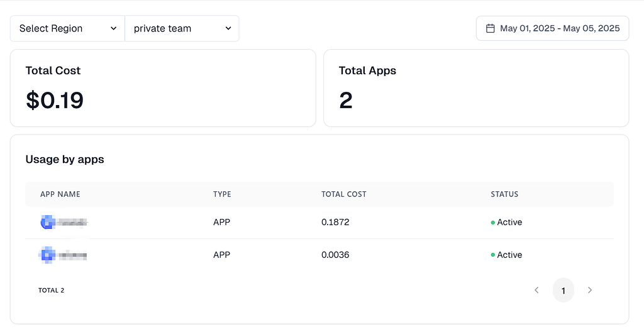The height and width of the screenshot is (329, 644).
Task: Open the blurred app name with cost 0.1872
Action: pos(72,222)
